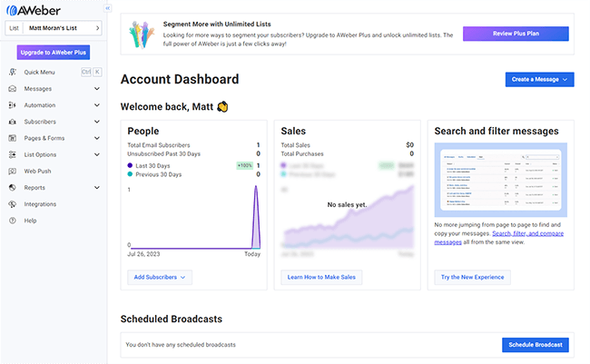
Task: Click the Reports icon in sidebar
Action: pyautogui.click(x=12, y=188)
